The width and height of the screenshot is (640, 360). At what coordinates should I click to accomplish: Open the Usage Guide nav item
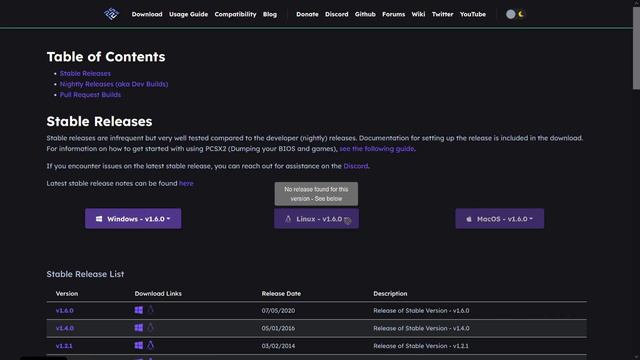(189, 14)
